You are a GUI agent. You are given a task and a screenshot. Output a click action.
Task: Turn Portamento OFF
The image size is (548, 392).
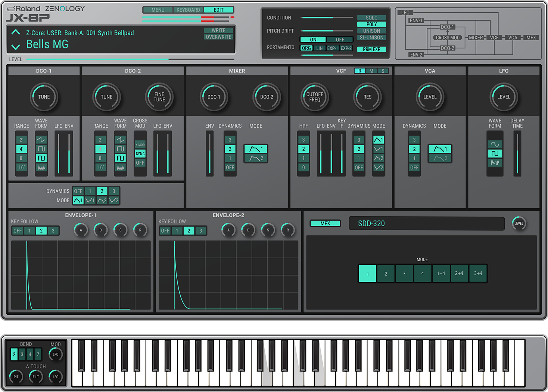click(x=339, y=39)
